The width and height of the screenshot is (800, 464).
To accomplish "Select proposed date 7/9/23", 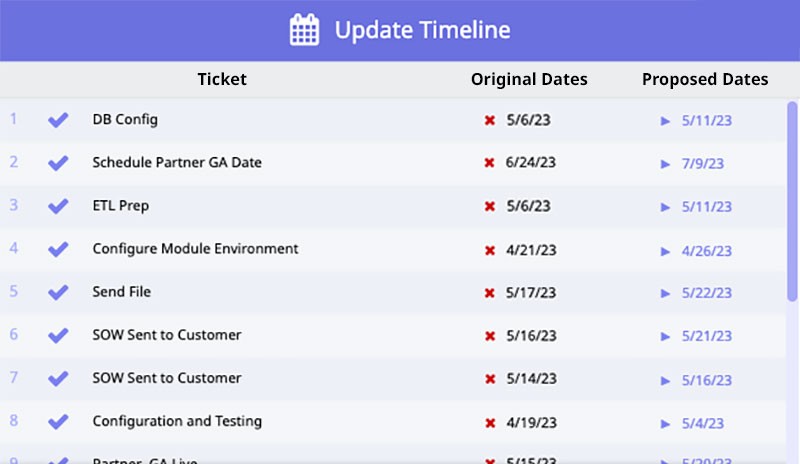I will pyautogui.click(x=703, y=163).
